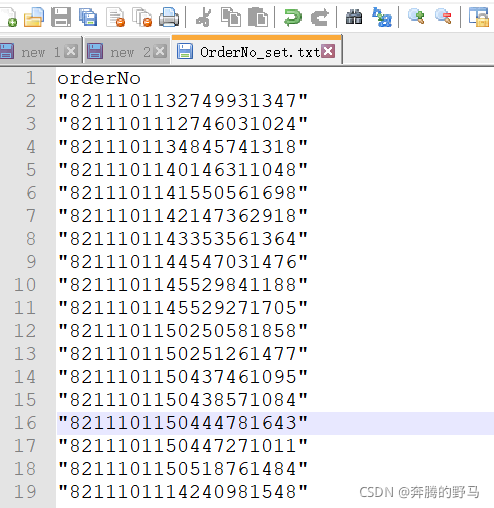Paste from clipboard via toolbar
494x508 pixels.
258,17
